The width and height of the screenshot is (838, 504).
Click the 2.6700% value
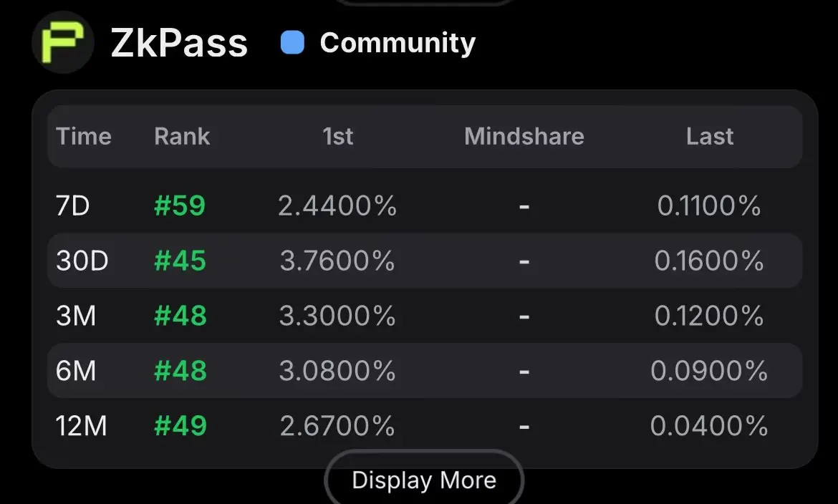(337, 426)
